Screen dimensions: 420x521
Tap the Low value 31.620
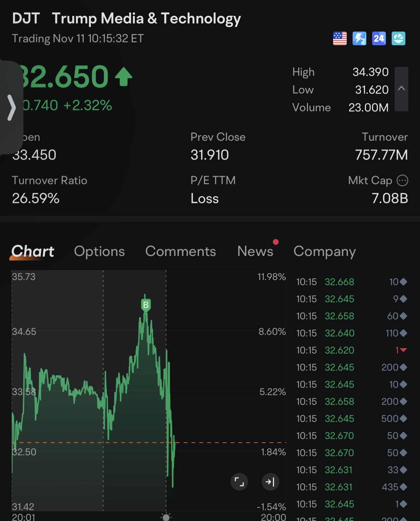click(x=372, y=90)
